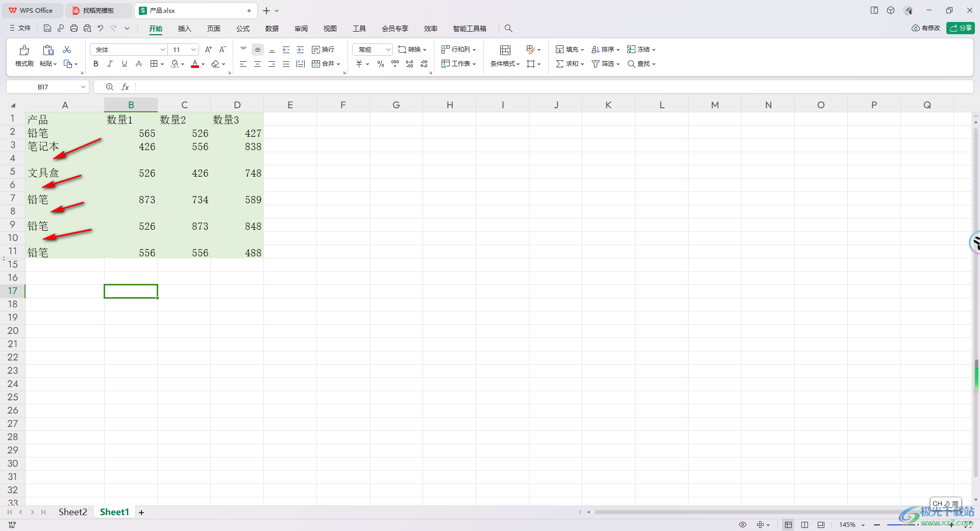The height and width of the screenshot is (531, 980).
Task: Align text to bottom of cell
Action: click(x=272, y=50)
